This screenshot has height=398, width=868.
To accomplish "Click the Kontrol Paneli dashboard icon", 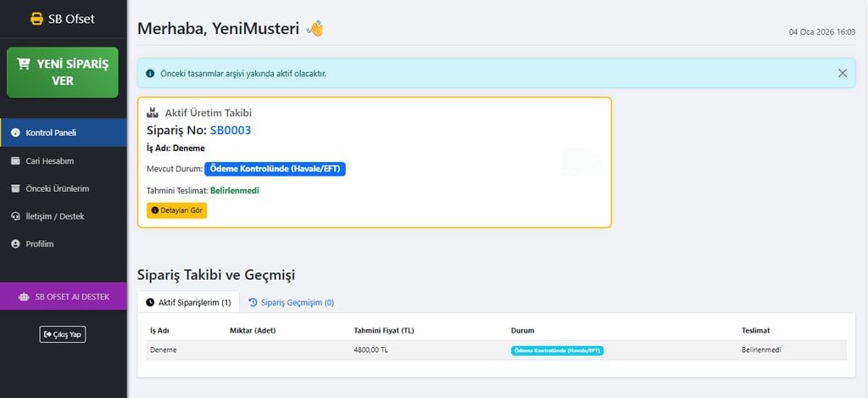I will (15, 133).
